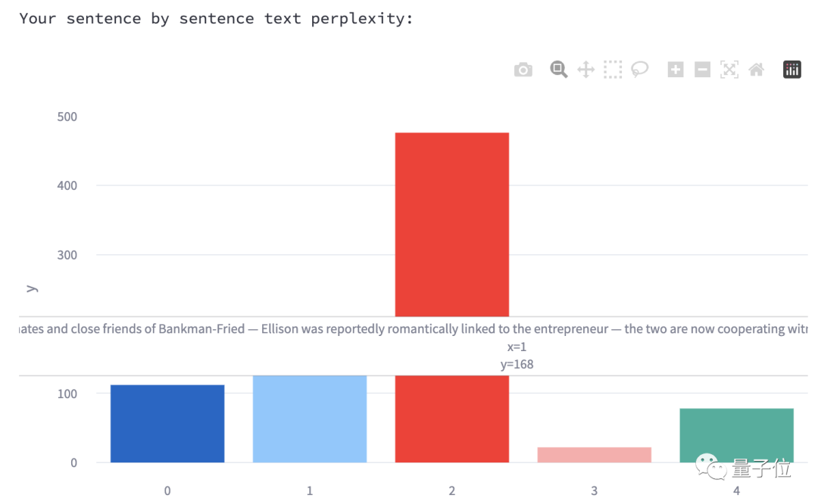The height and width of the screenshot is (504, 818).
Task: Pick the Lasso Select tool
Action: pos(640,70)
